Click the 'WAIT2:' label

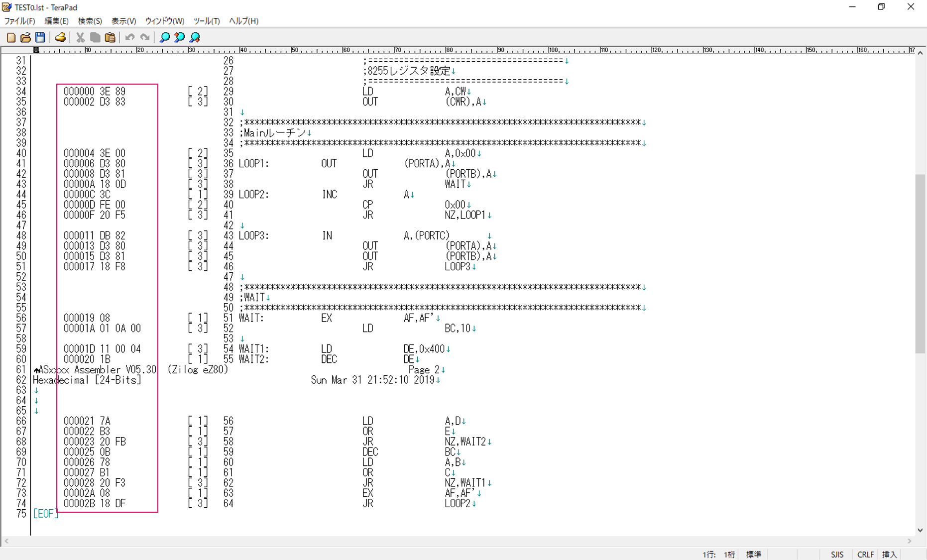[254, 359]
